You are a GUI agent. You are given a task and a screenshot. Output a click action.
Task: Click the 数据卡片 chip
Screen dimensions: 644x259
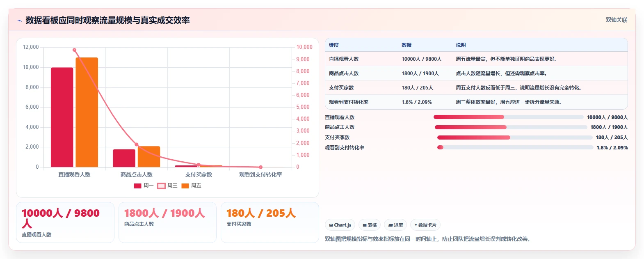[x=425, y=225]
